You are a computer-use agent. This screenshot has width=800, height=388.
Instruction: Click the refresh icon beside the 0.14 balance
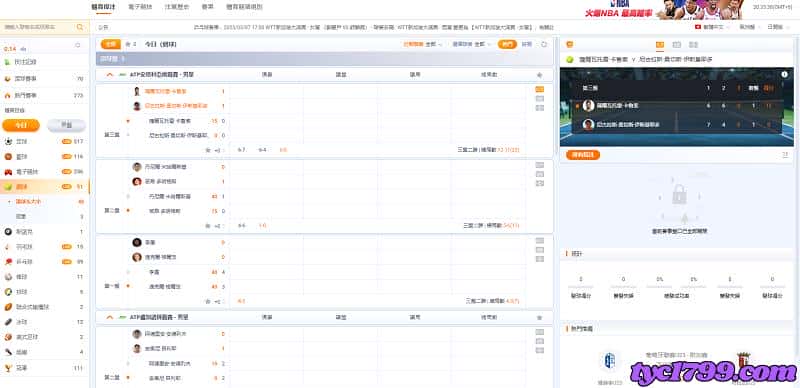78,45
